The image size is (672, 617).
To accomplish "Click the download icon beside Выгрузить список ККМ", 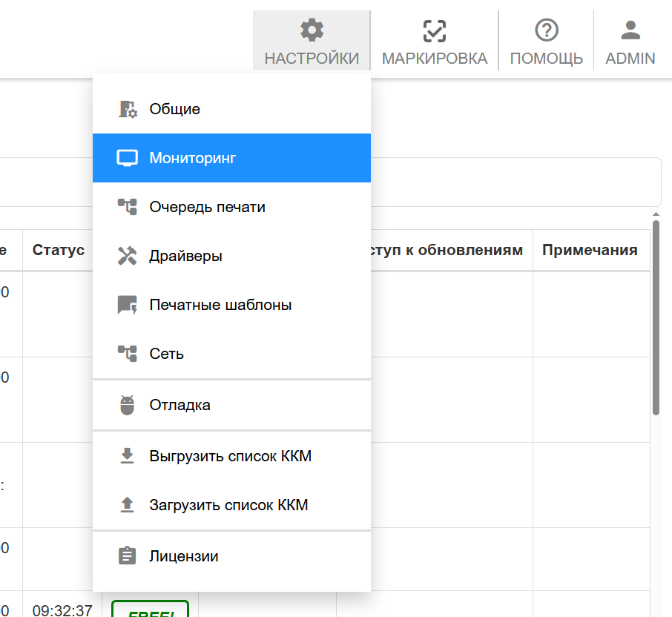I will (128, 456).
